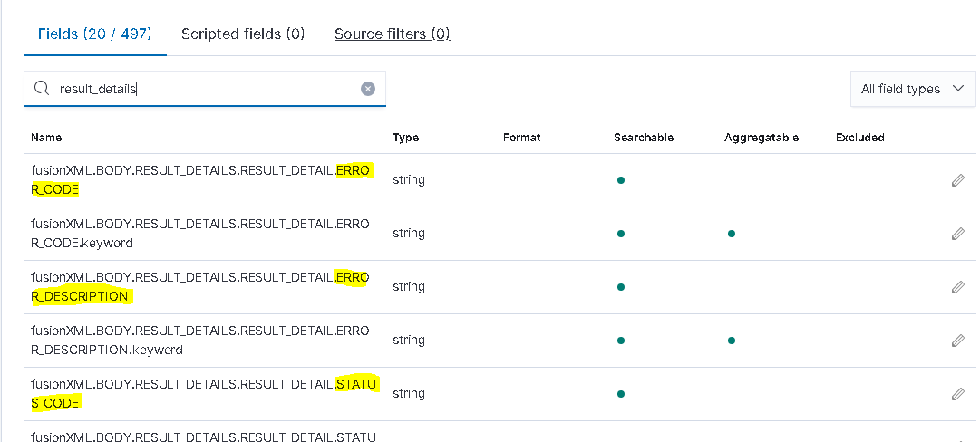Screen dimensions: 980x442
Task: Clear the result_details search text
Action: click(x=368, y=89)
